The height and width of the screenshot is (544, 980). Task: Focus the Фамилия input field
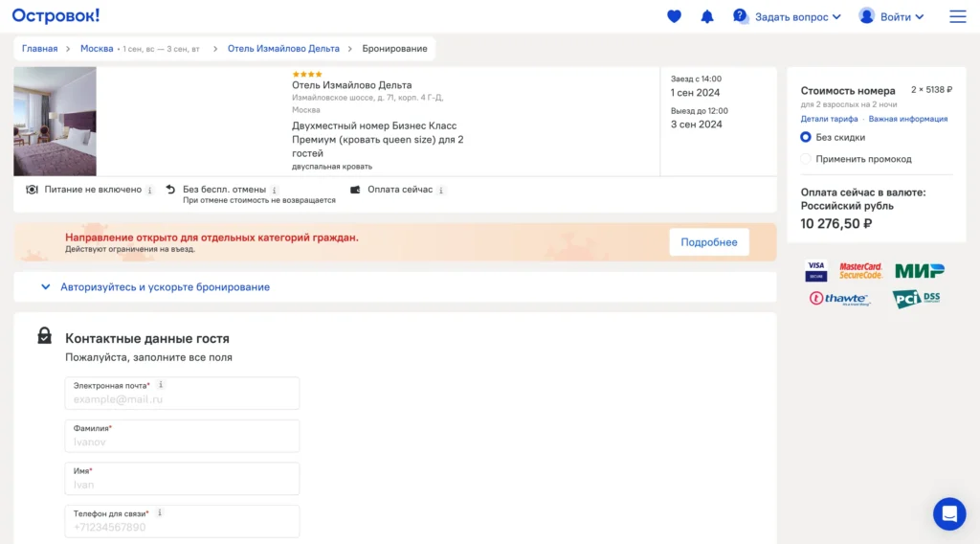182,436
